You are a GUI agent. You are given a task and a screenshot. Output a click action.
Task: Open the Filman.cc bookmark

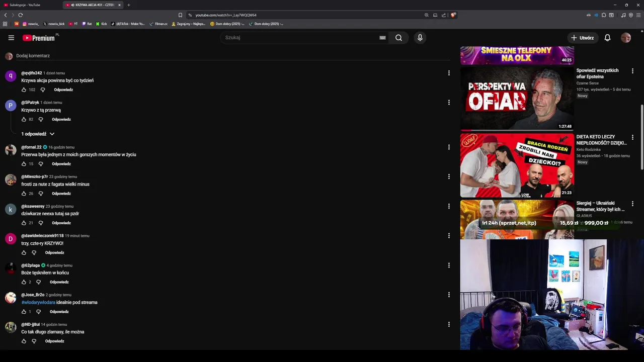coord(158,24)
